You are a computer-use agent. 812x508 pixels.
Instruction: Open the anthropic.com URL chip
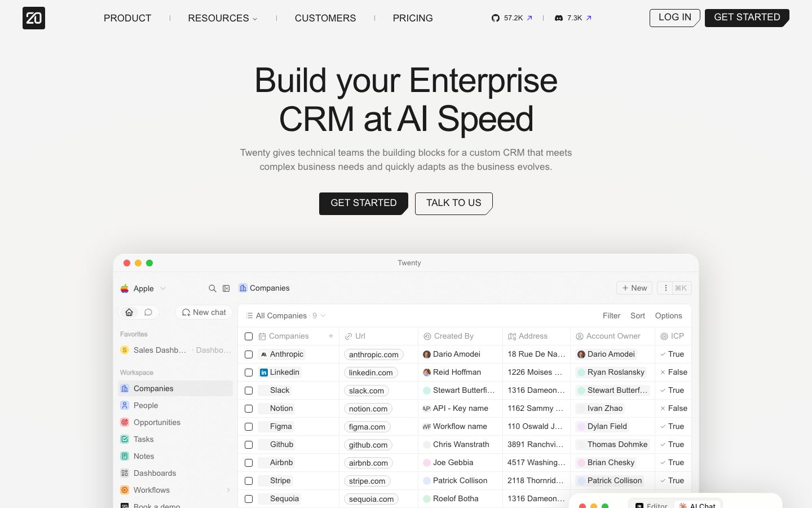tap(373, 354)
